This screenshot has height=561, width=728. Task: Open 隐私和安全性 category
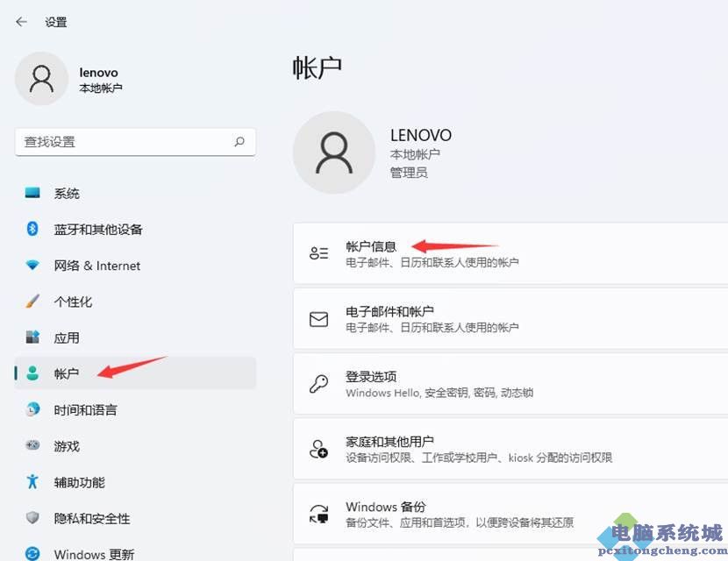click(135, 518)
